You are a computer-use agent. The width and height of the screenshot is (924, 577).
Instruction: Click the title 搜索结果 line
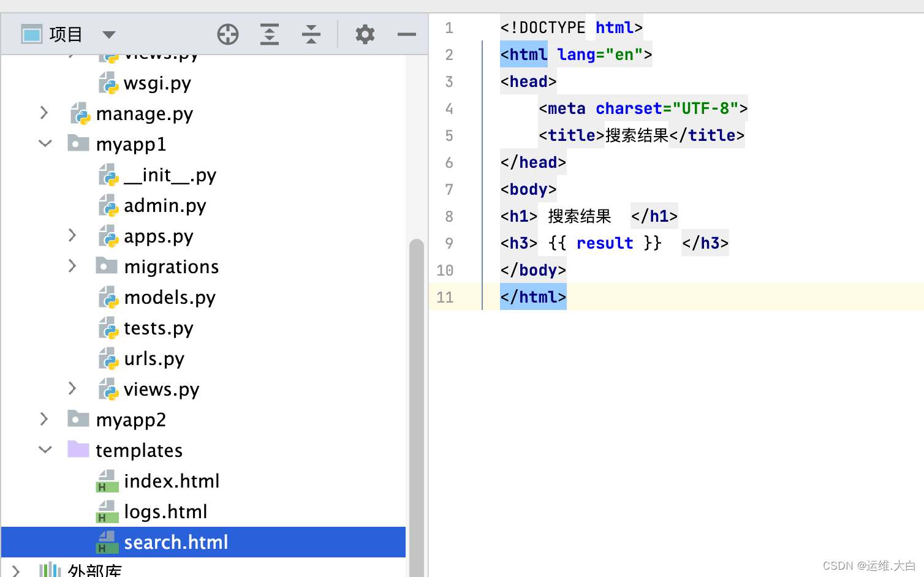pos(642,135)
